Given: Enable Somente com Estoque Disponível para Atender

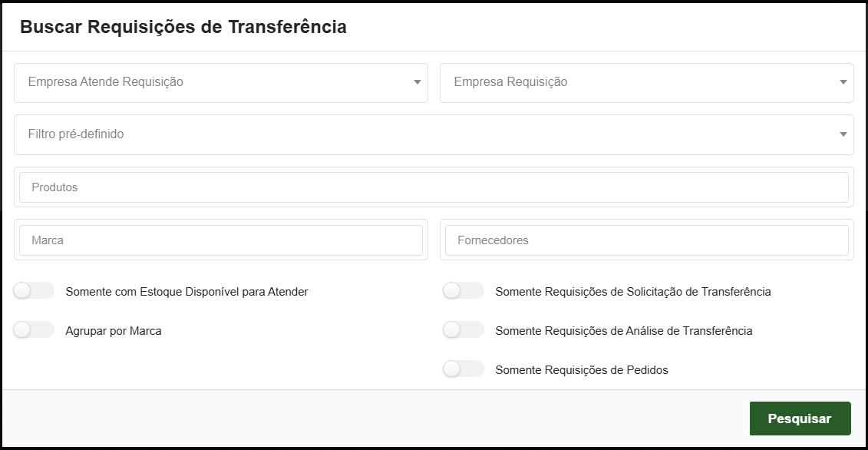Looking at the screenshot, I should click(x=34, y=291).
